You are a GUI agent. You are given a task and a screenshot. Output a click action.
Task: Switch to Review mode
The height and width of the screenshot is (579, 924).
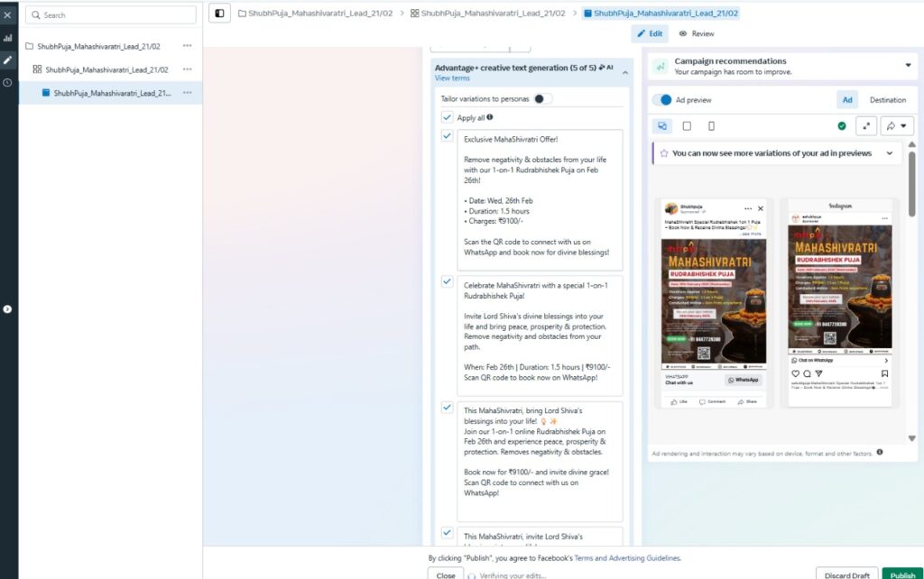click(x=697, y=33)
